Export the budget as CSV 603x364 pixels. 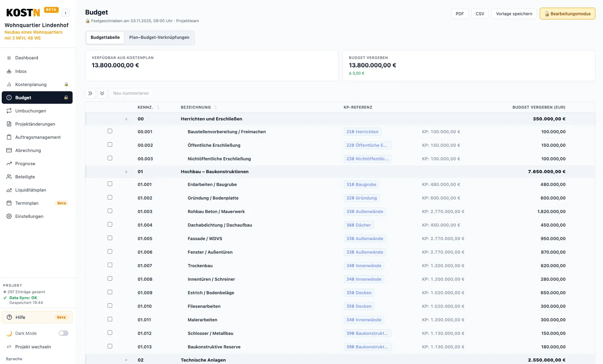tap(480, 14)
